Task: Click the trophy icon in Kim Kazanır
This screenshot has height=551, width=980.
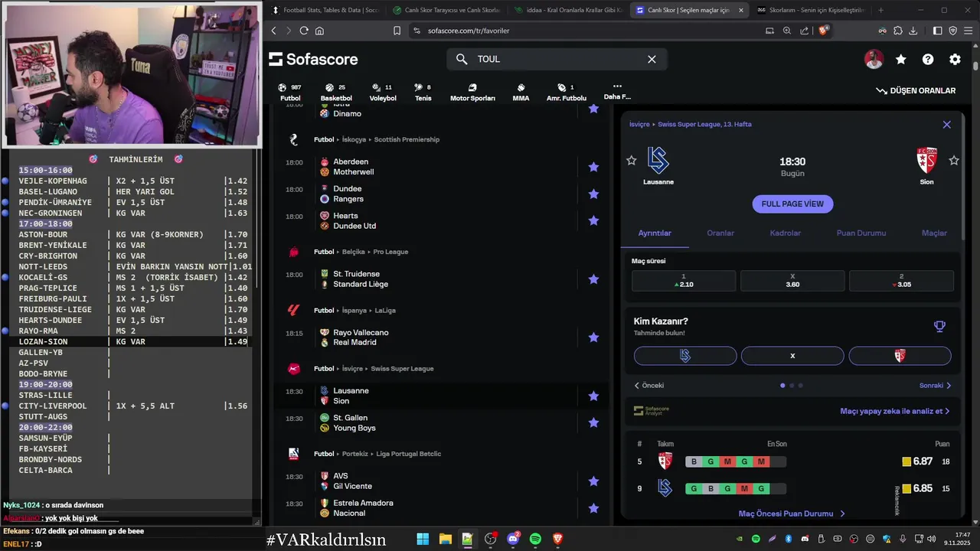Action: pos(939,327)
